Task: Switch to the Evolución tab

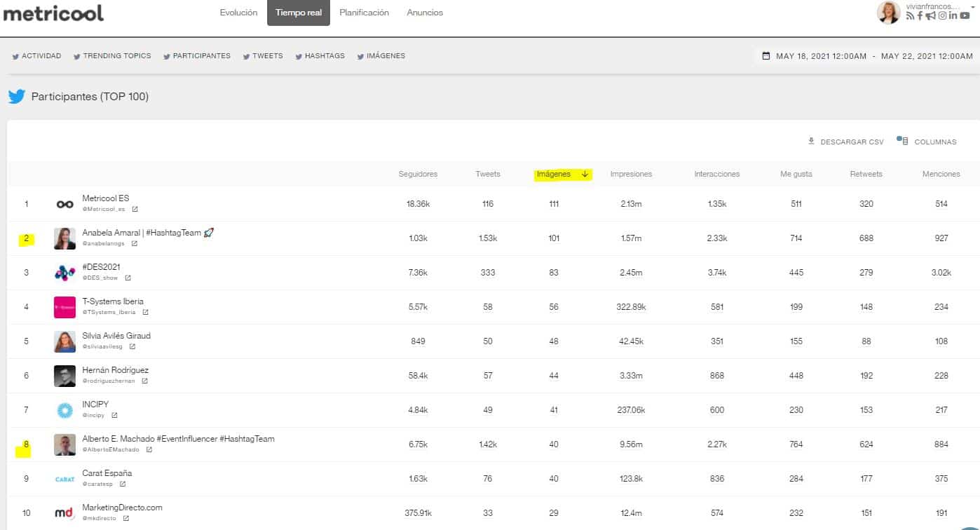Action: 238,13
